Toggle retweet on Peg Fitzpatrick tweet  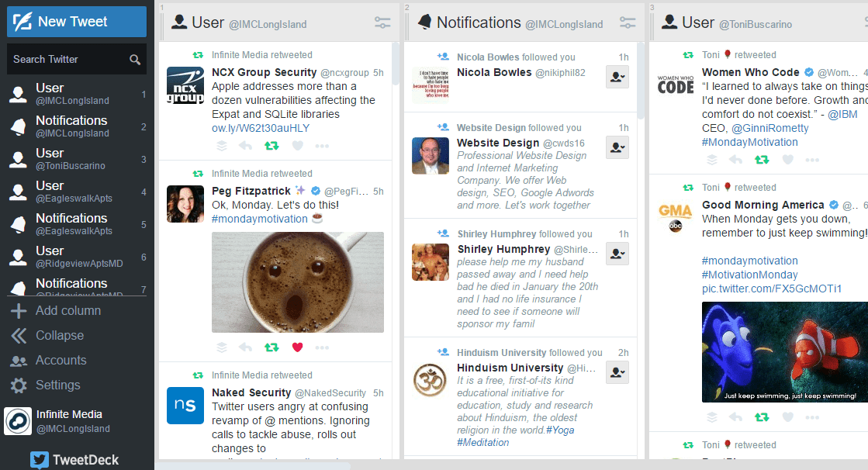tap(271, 347)
